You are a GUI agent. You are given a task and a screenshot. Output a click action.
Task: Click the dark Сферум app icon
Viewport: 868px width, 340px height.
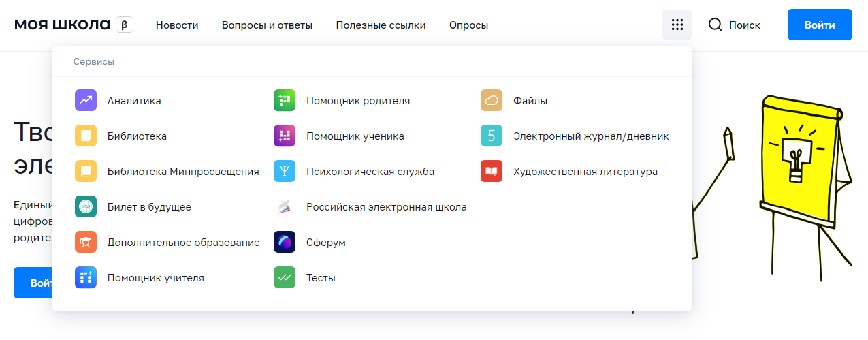click(x=285, y=243)
